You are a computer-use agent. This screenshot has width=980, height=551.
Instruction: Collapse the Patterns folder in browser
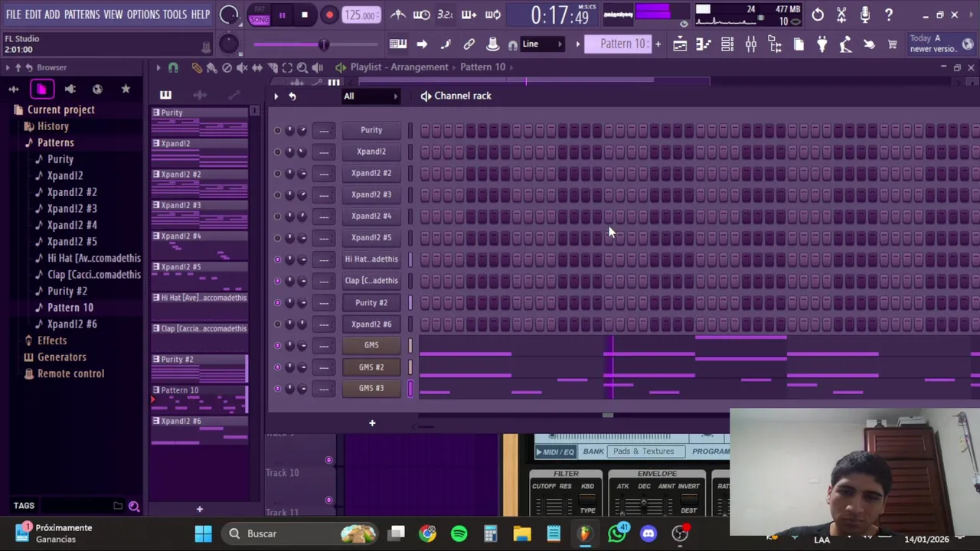tap(55, 142)
